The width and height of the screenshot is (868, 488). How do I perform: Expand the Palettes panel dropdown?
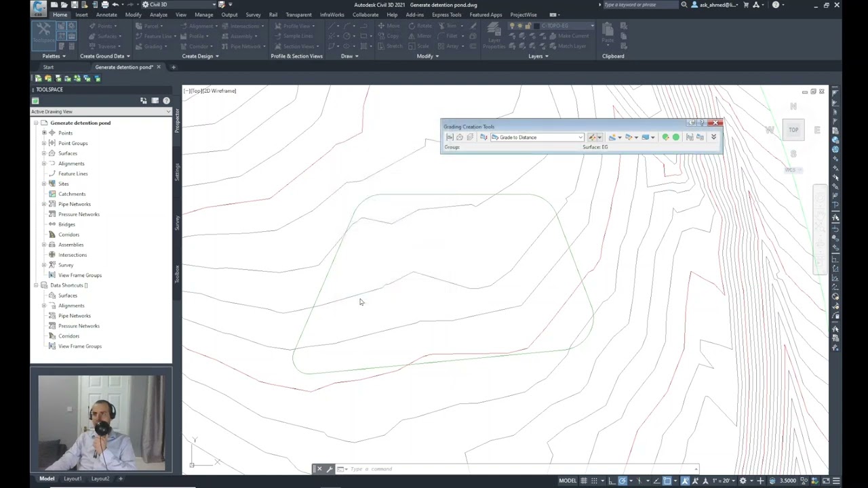(x=53, y=56)
